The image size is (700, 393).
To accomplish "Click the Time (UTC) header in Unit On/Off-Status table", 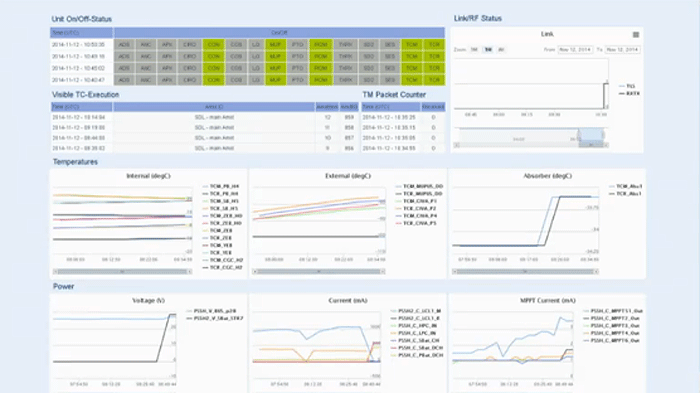I will click(81, 33).
